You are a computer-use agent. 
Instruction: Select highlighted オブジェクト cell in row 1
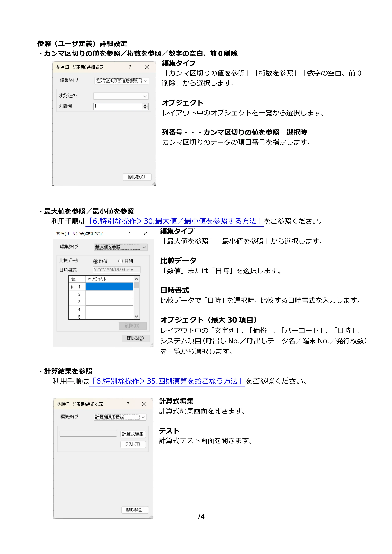pos(109,287)
